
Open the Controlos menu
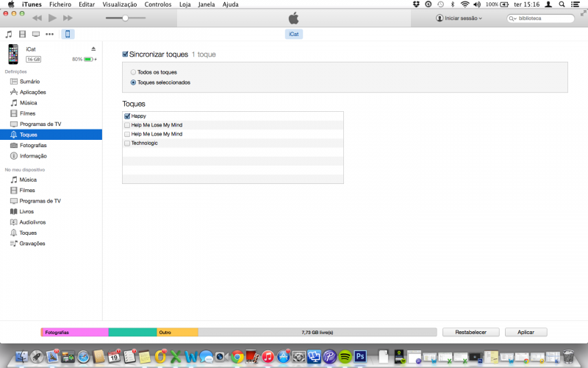click(158, 4)
